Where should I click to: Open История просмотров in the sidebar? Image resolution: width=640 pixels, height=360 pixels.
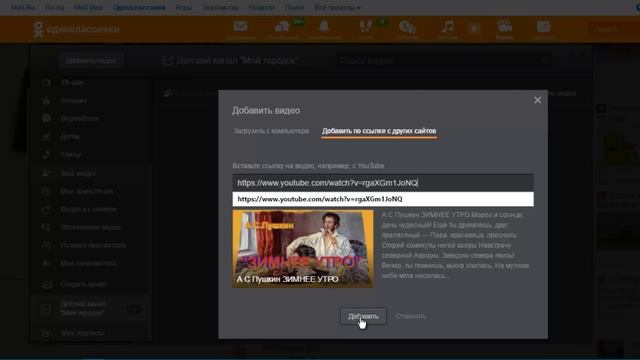click(93, 245)
